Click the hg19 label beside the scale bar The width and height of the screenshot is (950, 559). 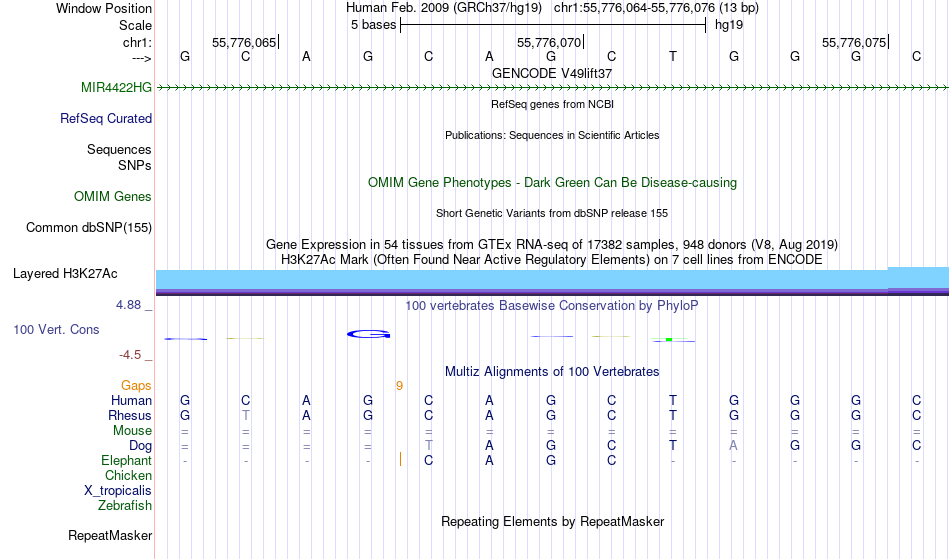pos(729,25)
